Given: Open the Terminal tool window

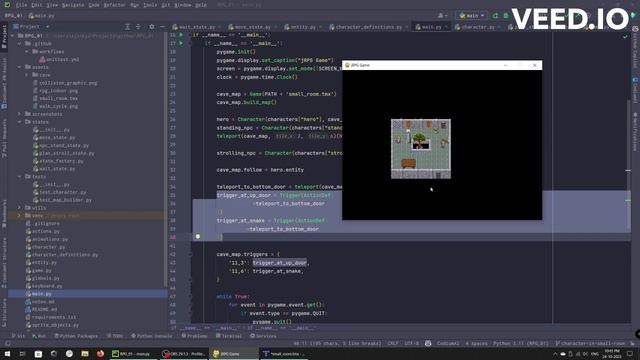Looking at the screenshot, I should point(229,336).
